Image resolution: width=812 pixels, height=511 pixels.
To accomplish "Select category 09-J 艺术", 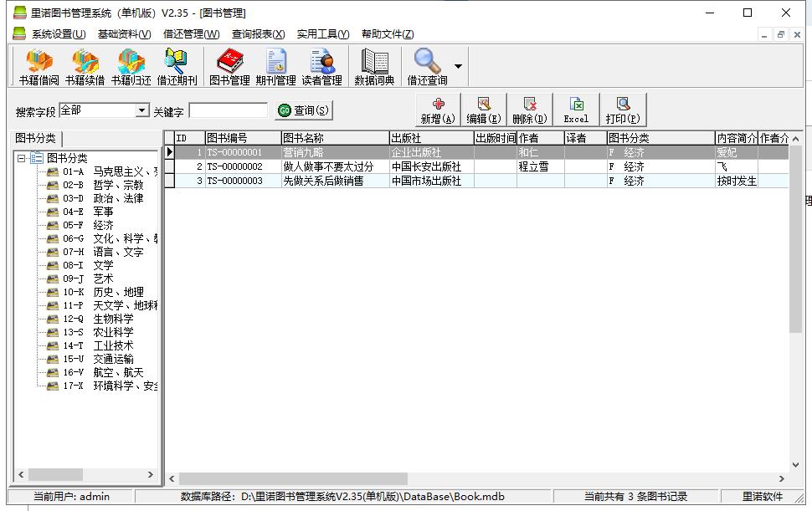I will point(88,278).
